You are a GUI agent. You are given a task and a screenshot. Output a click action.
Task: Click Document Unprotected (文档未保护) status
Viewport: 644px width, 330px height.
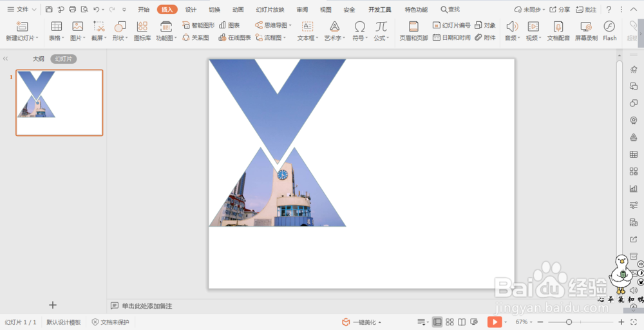point(111,322)
